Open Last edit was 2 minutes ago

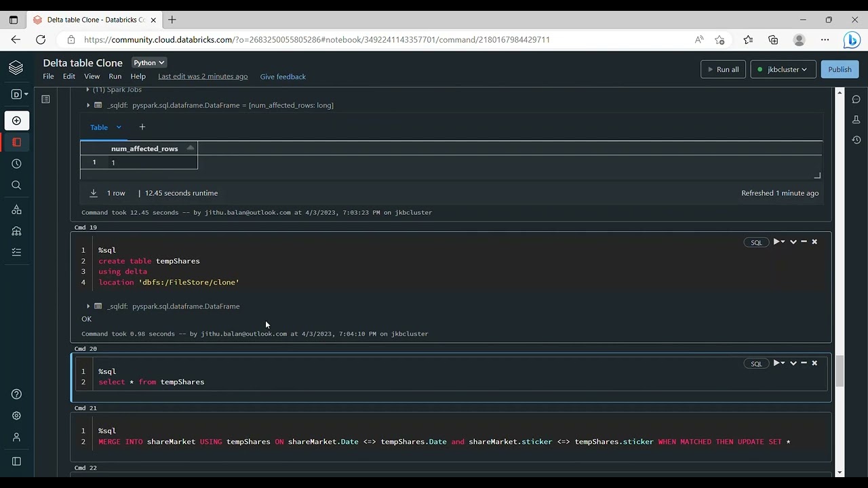[x=203, y=77]
